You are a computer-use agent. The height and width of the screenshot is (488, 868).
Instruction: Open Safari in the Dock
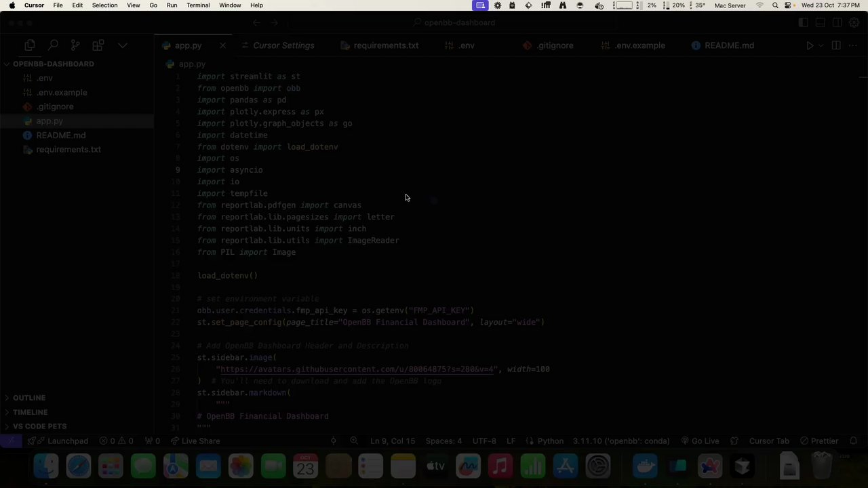tap(78, 466)
